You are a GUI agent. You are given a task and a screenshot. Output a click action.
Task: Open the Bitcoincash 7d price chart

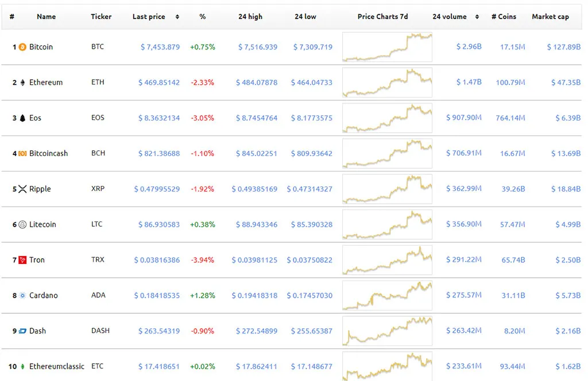tap(387, 154)
